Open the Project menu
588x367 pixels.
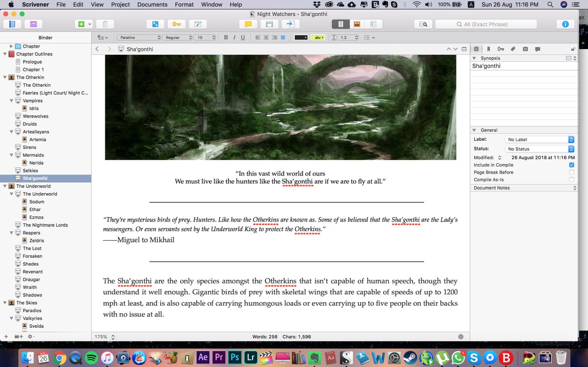pyautogui.click(x=120, y=4)
